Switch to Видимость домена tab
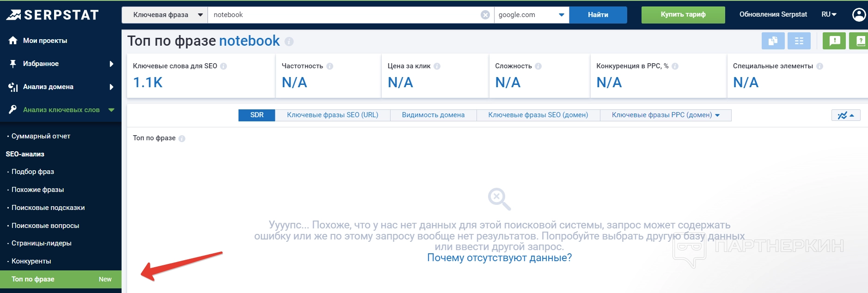The height and width of the screenshot is (293, 868). (433, 115)
